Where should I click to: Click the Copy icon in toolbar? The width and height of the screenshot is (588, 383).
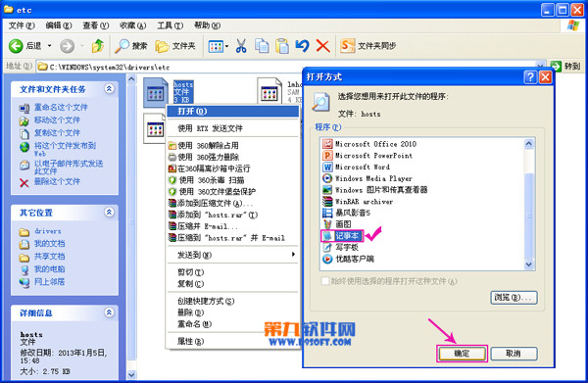click(262, 46)
